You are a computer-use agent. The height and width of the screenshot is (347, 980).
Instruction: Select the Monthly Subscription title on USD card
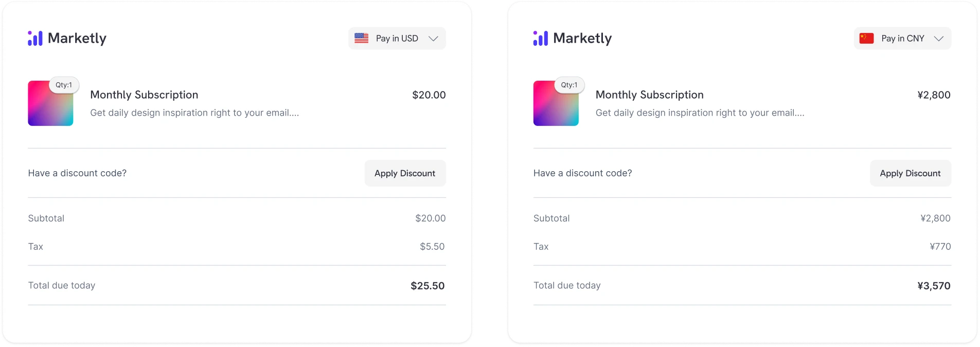[144, 95]
